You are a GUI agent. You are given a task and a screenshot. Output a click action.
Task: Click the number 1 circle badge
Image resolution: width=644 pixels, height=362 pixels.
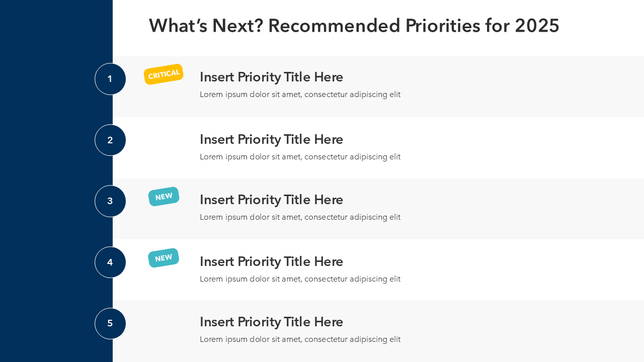pyautogui.click(x=110, y=79)
